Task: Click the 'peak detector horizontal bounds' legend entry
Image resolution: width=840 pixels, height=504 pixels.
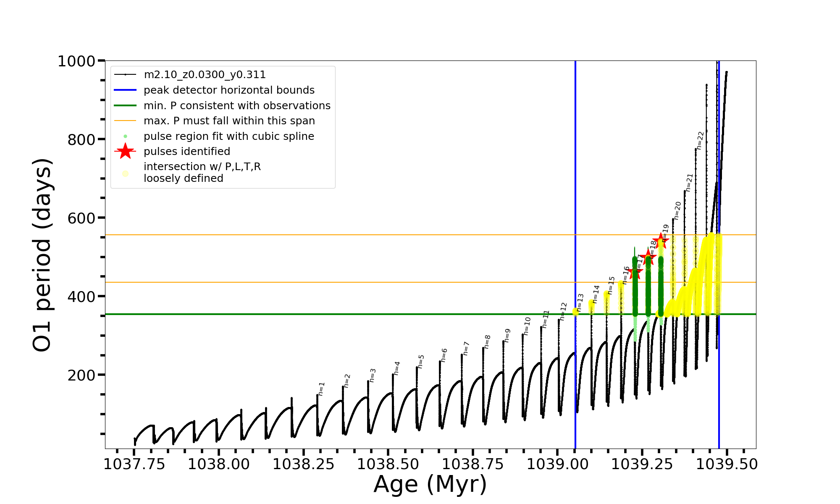Action: 229,90
